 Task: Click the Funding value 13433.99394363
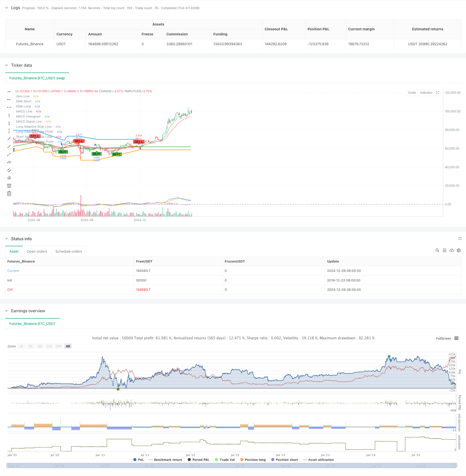pos(228,44)
